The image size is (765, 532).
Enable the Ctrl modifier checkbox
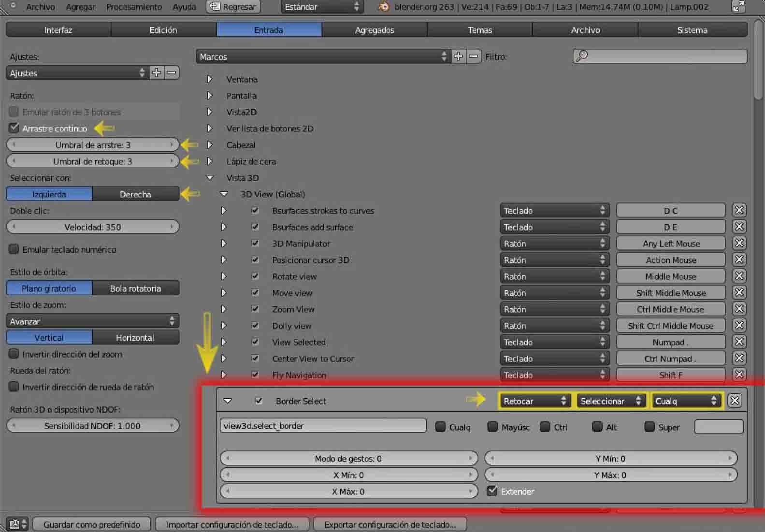[x=545, y=427]
